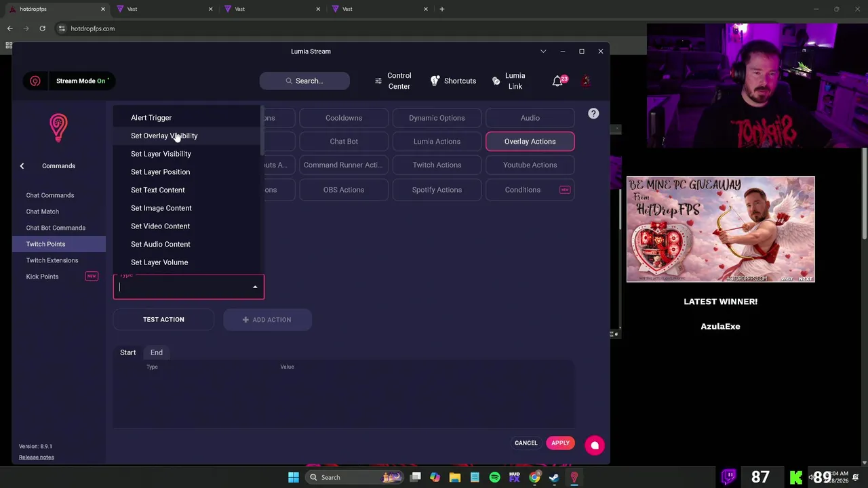
Task: Switch to the Lumia Actions tab
Action: 437,142
